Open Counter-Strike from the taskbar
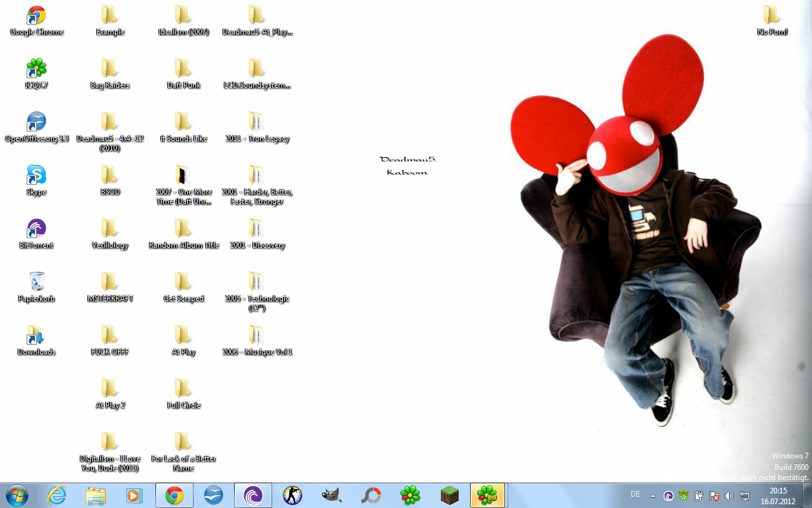The width and height of the screenshot is (812, 508). [292, 495]
